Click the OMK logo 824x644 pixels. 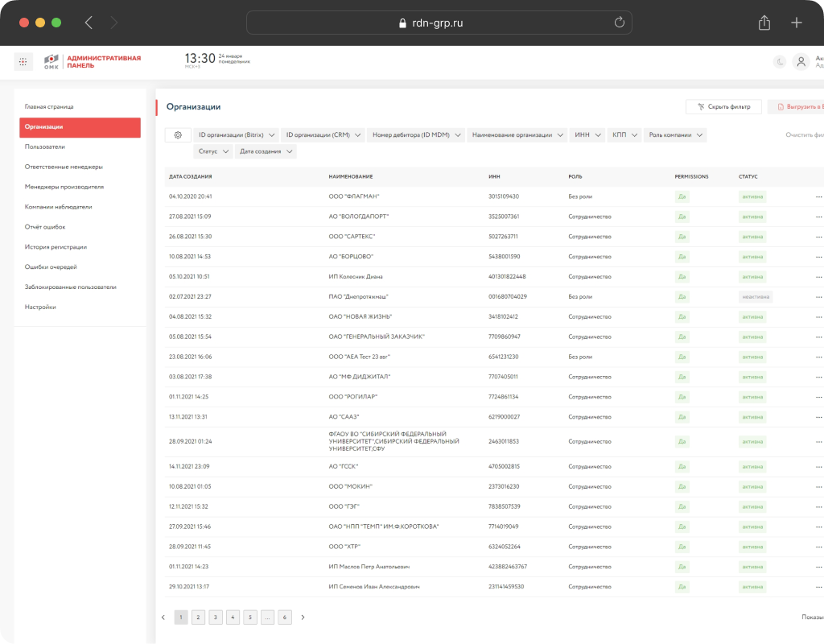pyautogui.click(x=51, y=61)
